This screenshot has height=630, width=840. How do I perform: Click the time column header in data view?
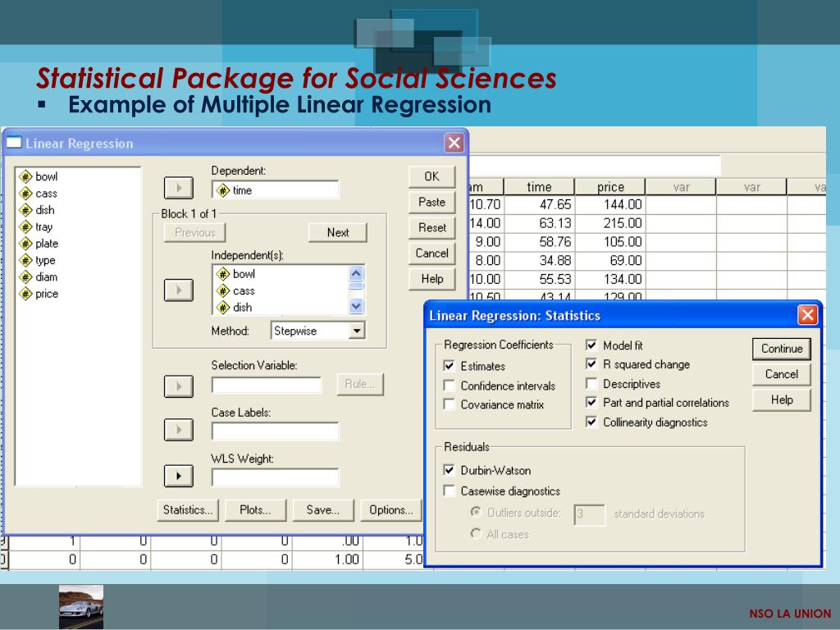click(x=539, y=187)
